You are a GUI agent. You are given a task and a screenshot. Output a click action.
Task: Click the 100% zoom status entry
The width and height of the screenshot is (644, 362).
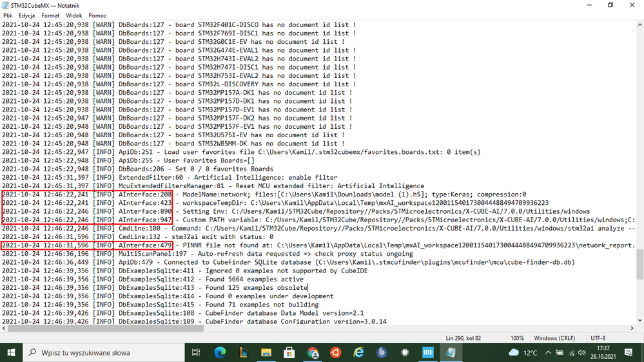517,338
